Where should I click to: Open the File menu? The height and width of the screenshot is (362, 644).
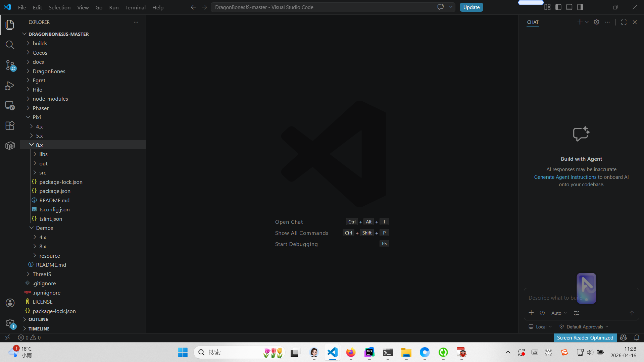(22, 7)
